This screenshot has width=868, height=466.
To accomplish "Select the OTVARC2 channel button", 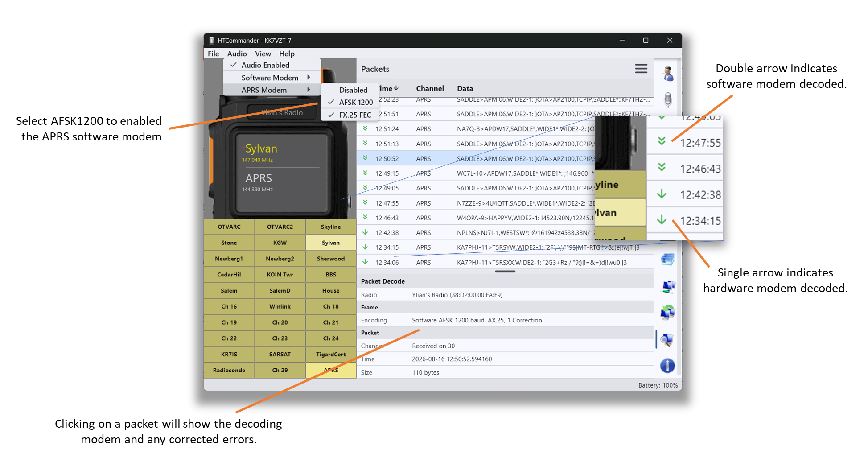I will click(280, 227).
